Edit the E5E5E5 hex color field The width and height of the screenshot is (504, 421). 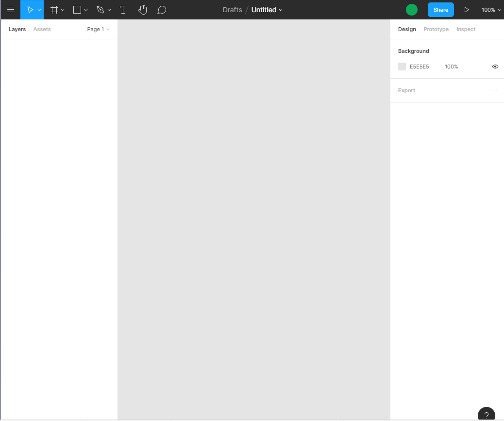419,67
